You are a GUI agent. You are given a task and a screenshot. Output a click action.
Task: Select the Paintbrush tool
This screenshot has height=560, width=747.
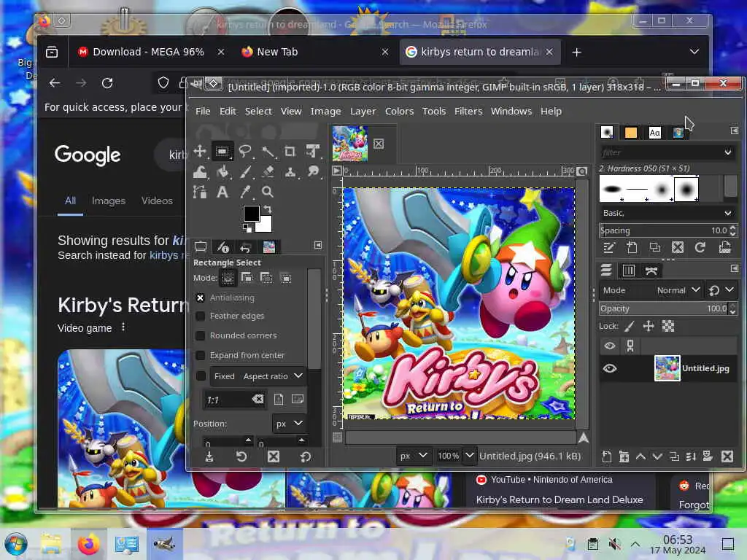click(x=245, y=172)
